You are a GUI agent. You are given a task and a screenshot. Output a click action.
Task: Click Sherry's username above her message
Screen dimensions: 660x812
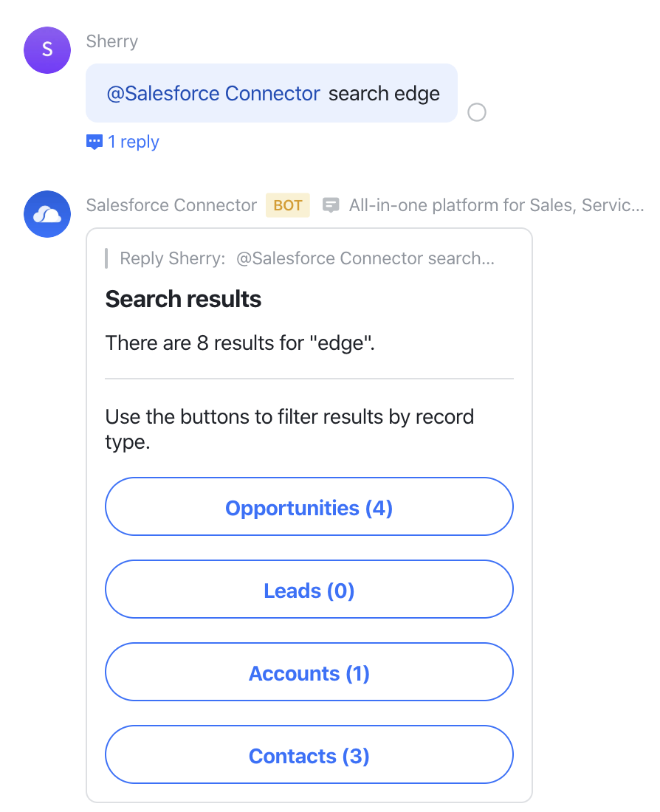[x=111, y=41]
